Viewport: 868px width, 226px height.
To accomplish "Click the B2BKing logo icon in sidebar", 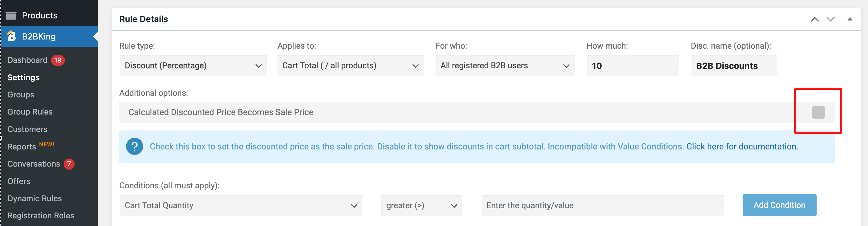I will (11, 36).
